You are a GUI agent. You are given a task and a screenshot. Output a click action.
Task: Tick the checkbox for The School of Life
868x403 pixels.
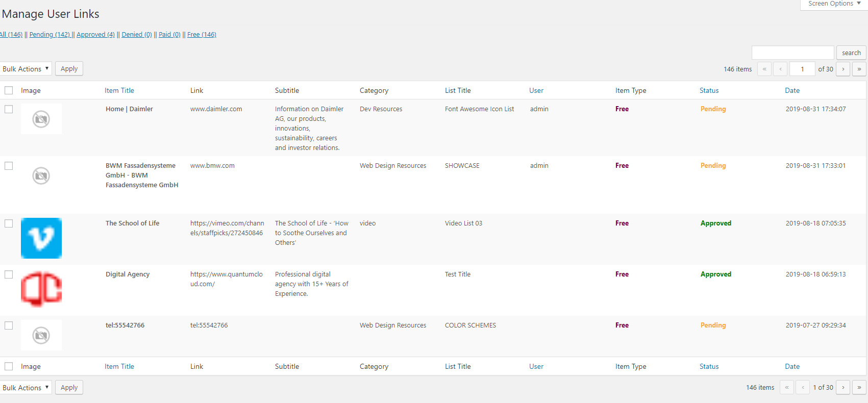click(x=9, y=223)
